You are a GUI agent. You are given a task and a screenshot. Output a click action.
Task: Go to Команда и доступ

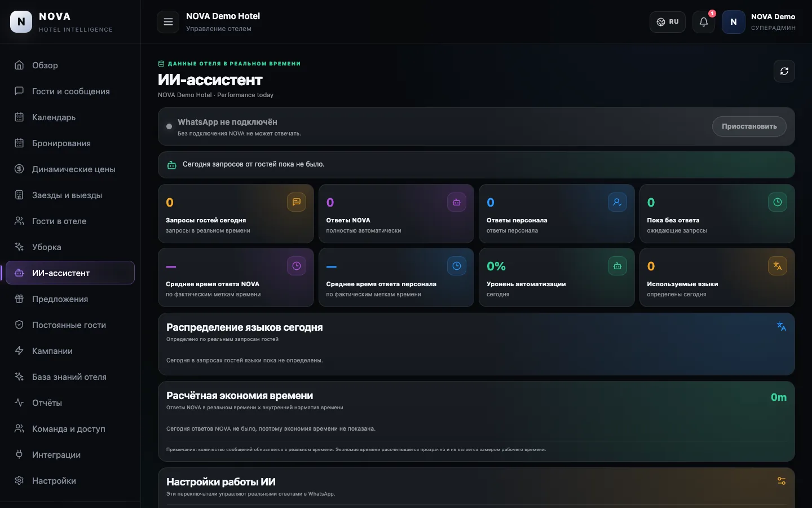click(70, 429)
